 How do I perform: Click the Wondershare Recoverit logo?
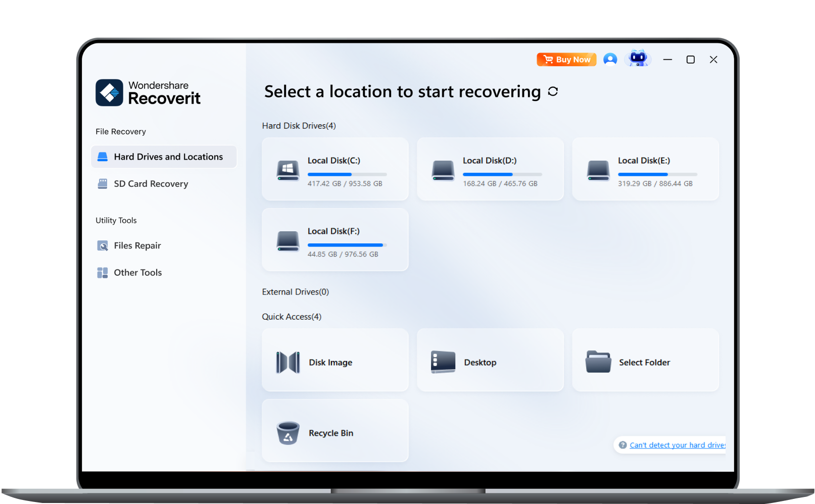(148, 93)
